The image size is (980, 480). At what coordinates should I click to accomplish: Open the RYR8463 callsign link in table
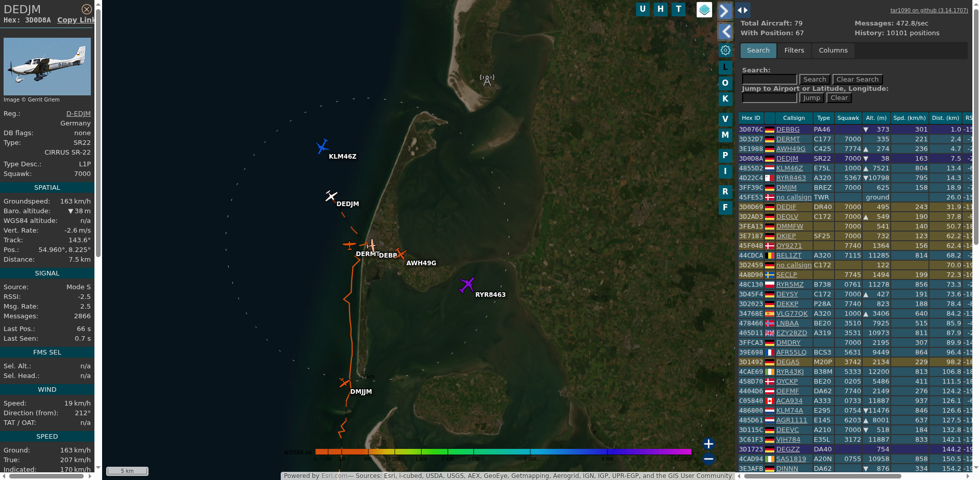click(x=791, y=178)
